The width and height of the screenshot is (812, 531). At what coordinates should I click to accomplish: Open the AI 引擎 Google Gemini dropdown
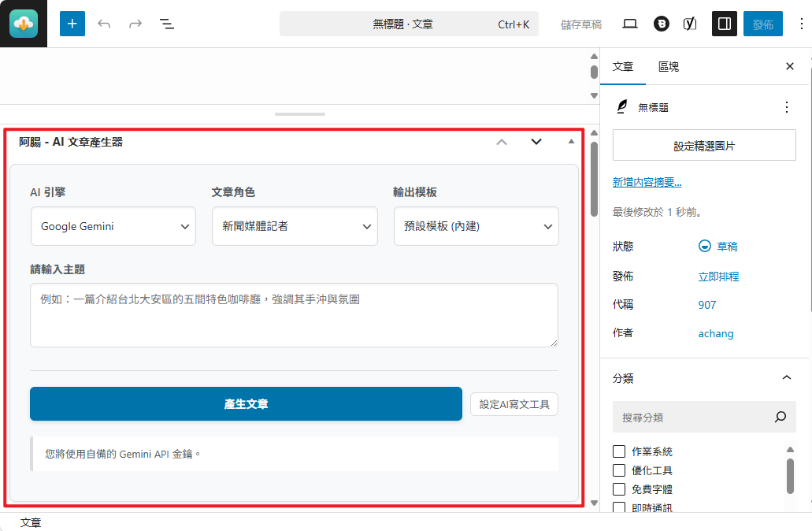point(113,226)
